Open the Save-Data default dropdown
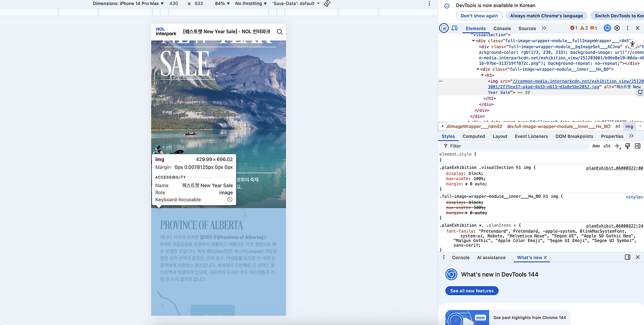Image resolution: width=644 pixels, height=325 pixels. click(x=296, y=4)
